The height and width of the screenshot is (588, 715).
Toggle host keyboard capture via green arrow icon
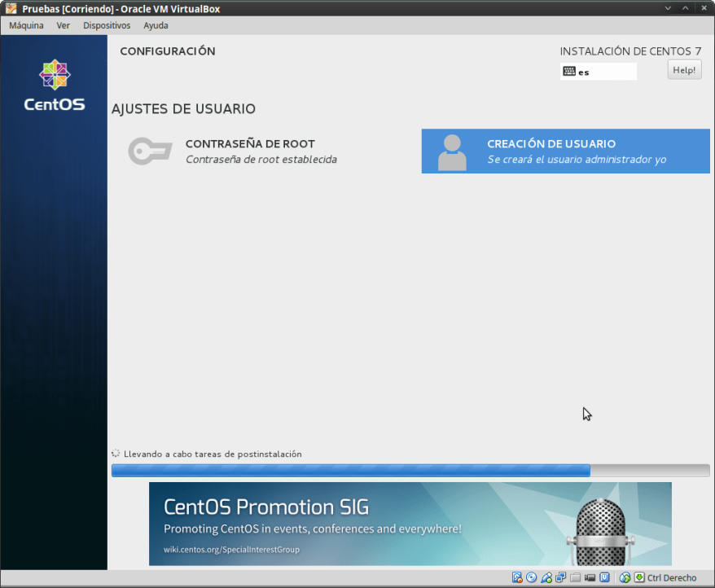(x=640, y=577)
